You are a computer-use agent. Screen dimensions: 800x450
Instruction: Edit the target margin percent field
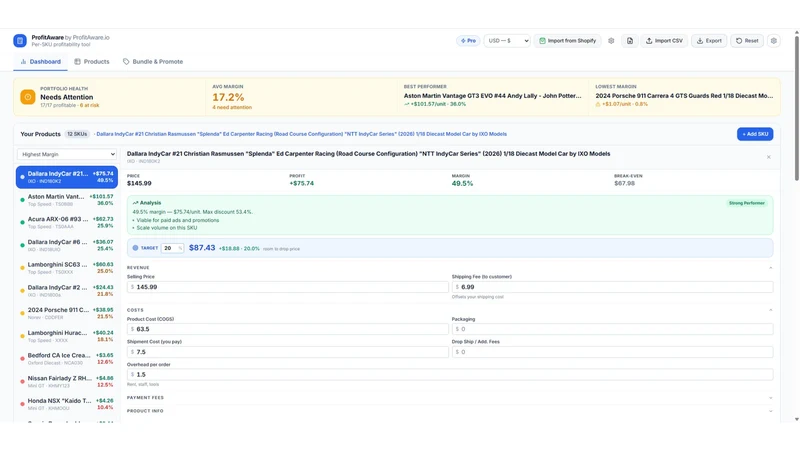pos(172,248)
